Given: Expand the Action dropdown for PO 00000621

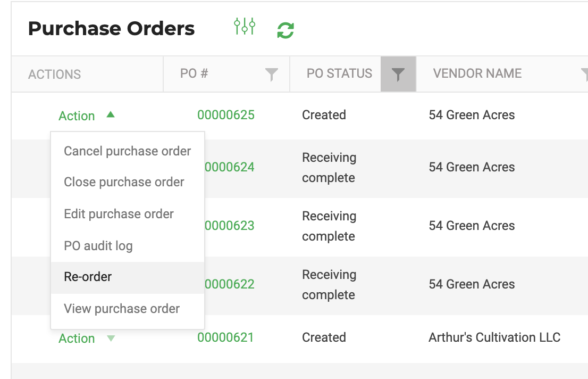Looking at the screenshot, I should coord(87,338).
